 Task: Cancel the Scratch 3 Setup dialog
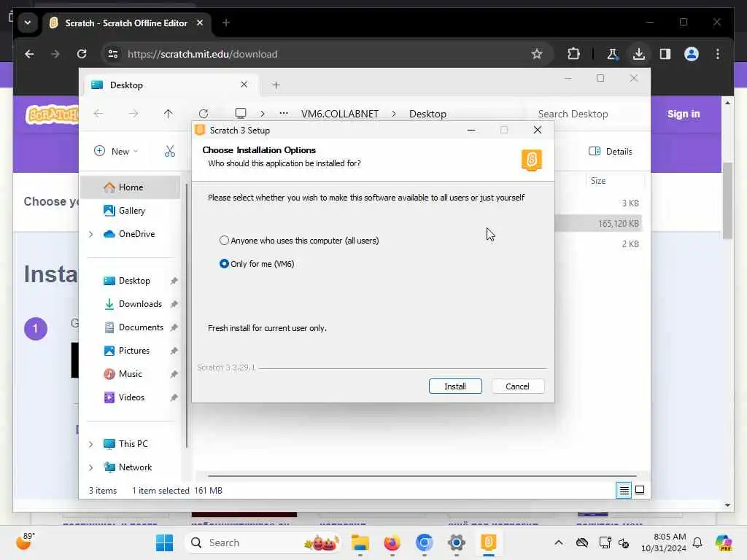click(x=517, y=386)
